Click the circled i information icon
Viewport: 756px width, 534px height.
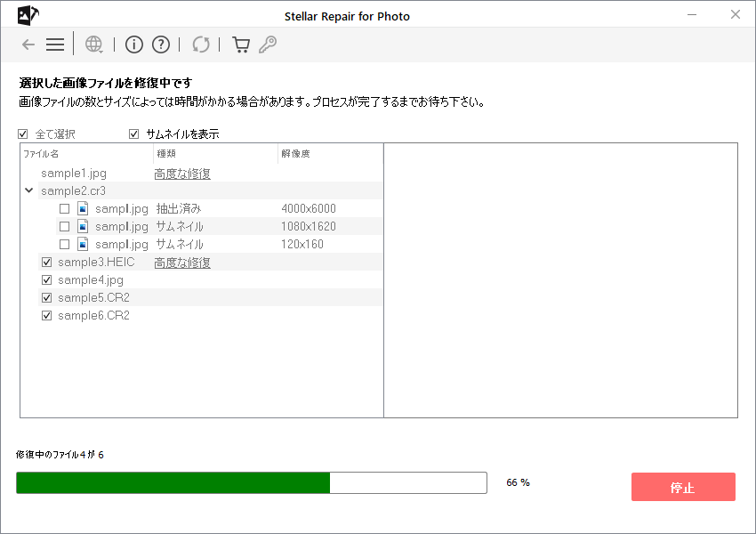[x=134, y=44]
